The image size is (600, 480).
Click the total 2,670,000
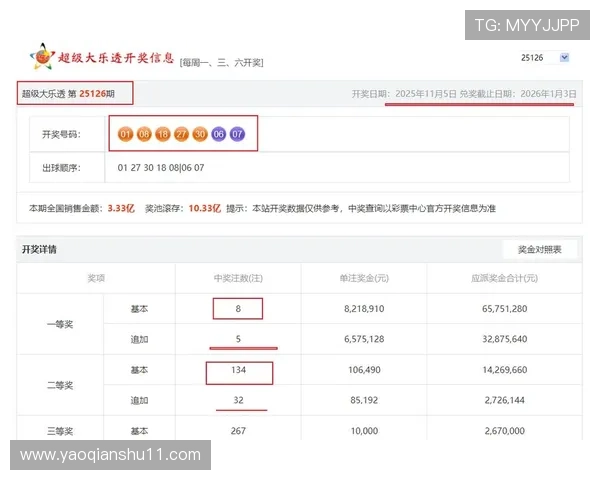point(504,431)
